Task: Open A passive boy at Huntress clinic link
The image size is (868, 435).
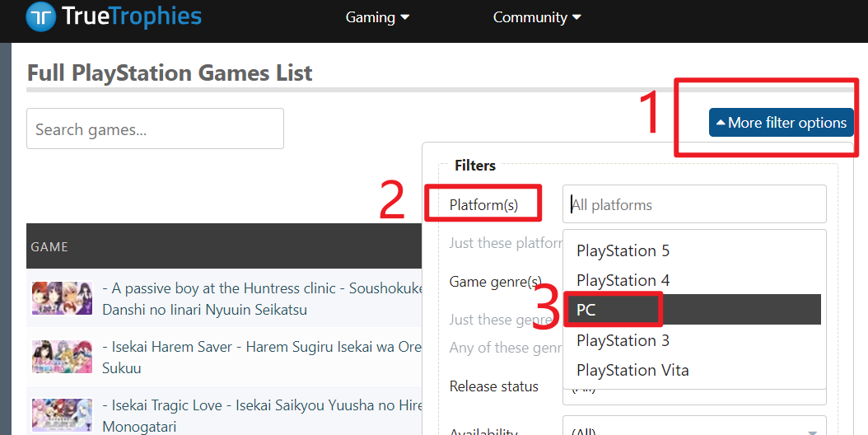Action: (263, 299)
